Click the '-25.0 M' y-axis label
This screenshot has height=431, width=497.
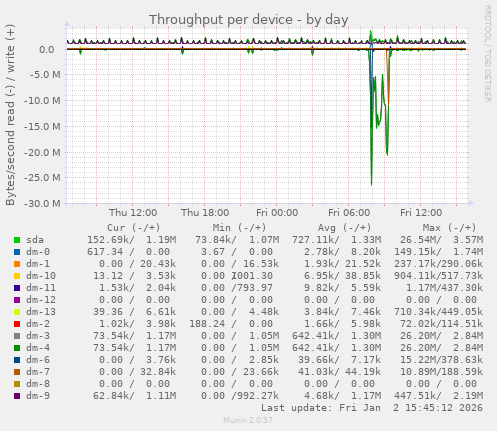pyautogui.click(x=42, y=178)
